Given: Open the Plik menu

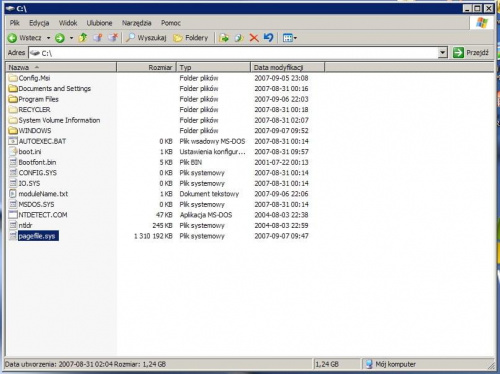Looking at the screenshot, I should click(15, 23).
